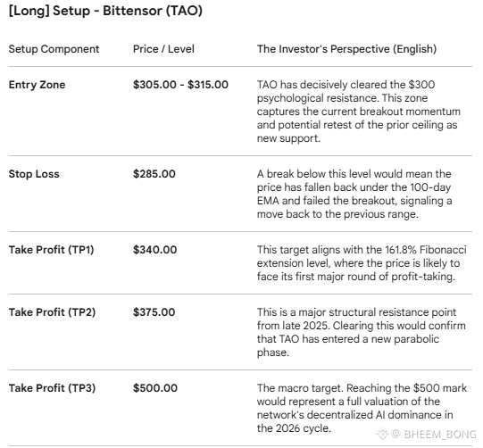This screenshot has width=483, height=448.
Task: Click the $285.00 stop loss value
Action: 154,174
